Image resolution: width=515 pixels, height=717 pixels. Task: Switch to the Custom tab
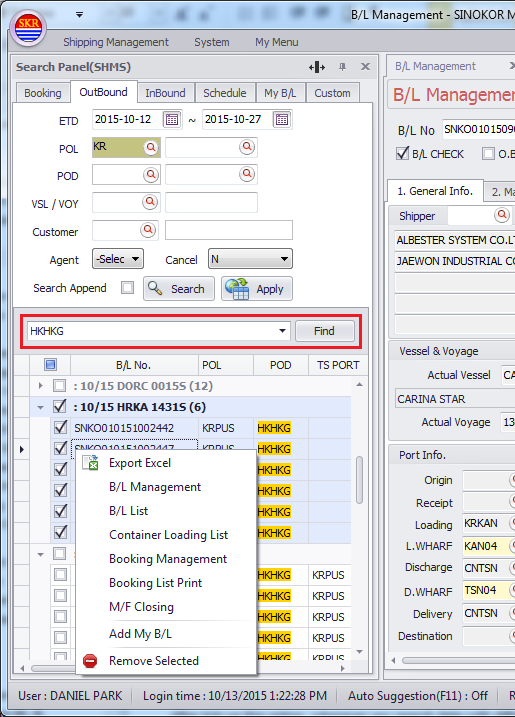pos(332,93)
